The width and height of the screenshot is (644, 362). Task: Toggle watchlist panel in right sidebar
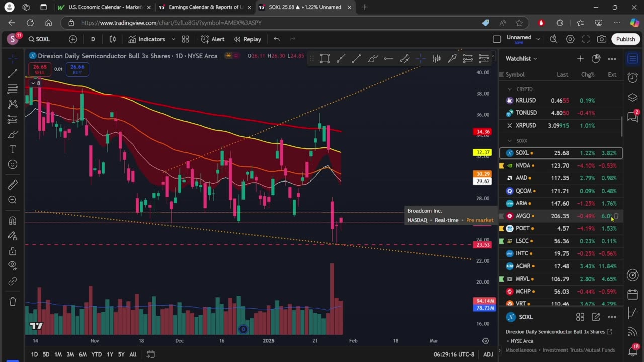tap(633, 59)
